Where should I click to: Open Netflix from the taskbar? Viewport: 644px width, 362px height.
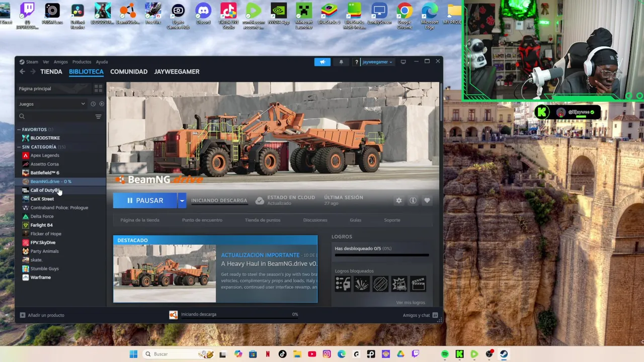tap(268, 354)
